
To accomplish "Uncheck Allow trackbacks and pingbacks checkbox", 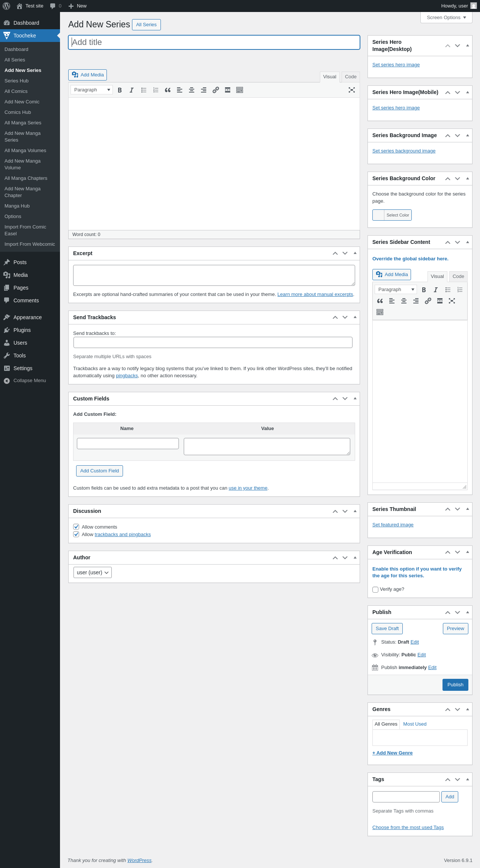I will click(76, 534).
